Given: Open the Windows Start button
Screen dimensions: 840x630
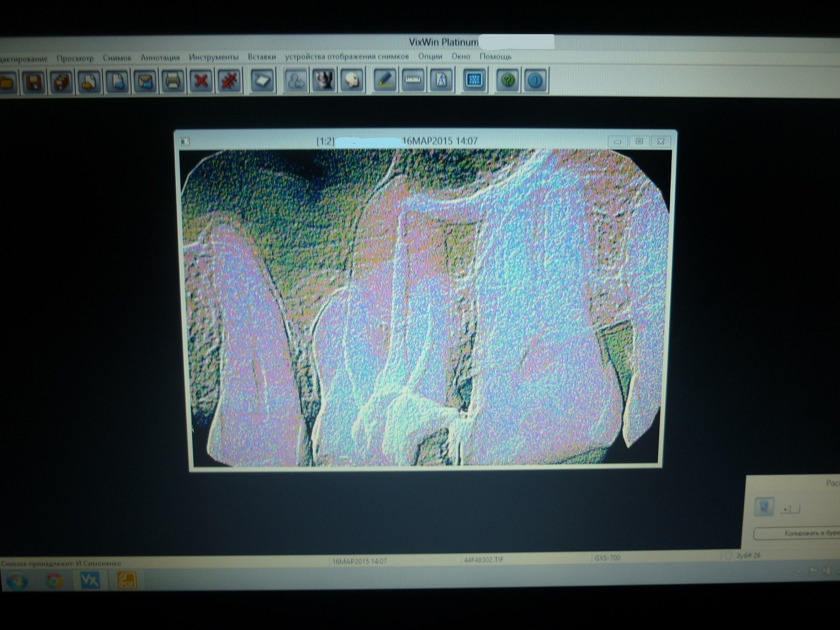Looking at the screenshot, I should [x=17, y=580].
